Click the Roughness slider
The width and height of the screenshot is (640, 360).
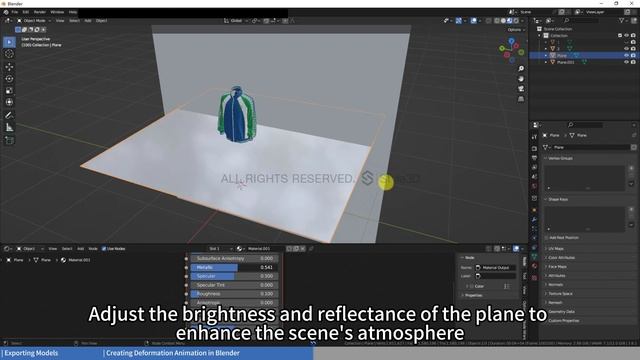click(x=235, y=294)
